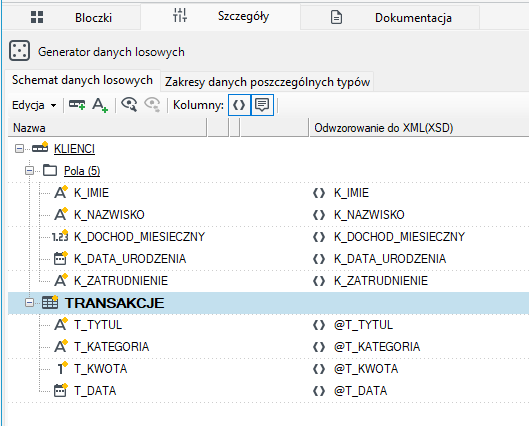529x426 pixels.
Task: Select the T_TYTUL field row
Action: (269, 324)
